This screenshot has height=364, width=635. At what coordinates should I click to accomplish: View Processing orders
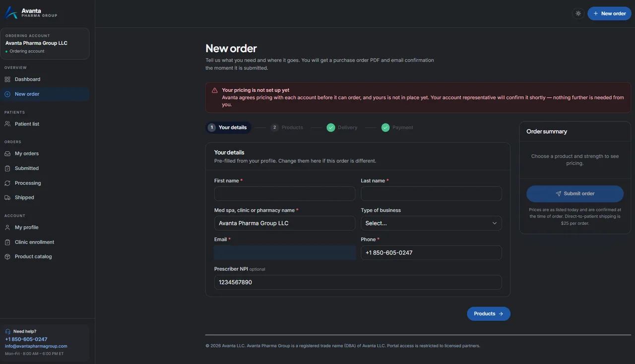[45, 183]
